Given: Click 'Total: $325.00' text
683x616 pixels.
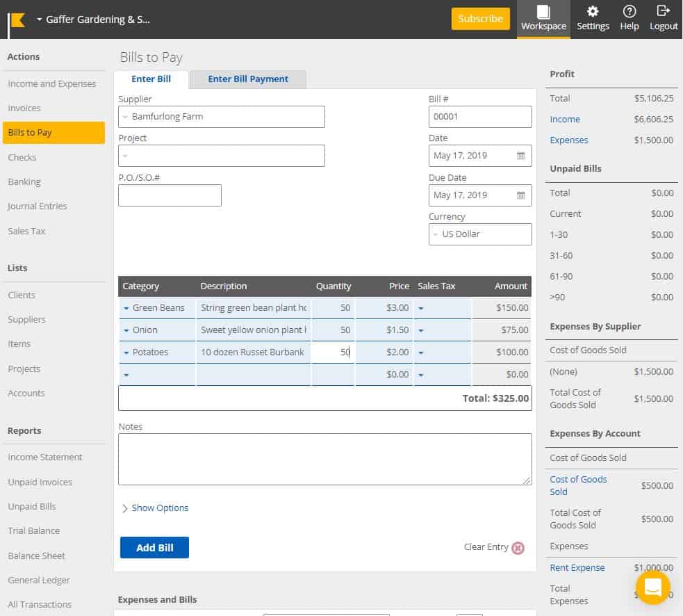Looking at the screenshot, I should [x=495, y=398].
